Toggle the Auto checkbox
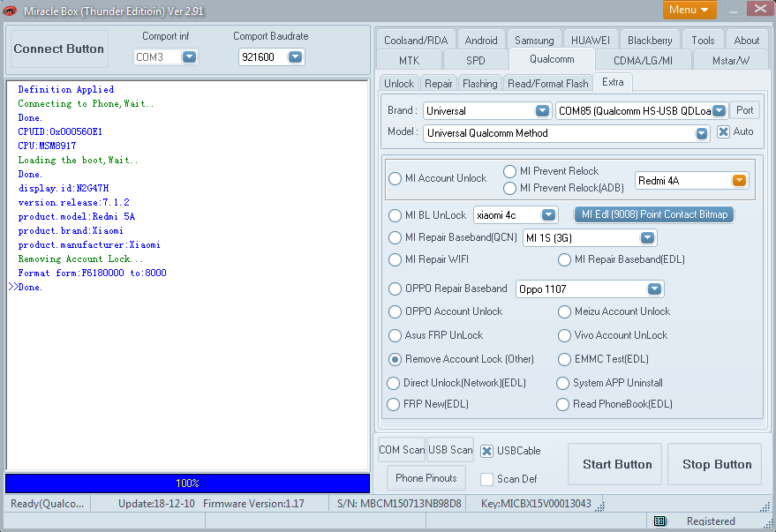 click(723, 131)
